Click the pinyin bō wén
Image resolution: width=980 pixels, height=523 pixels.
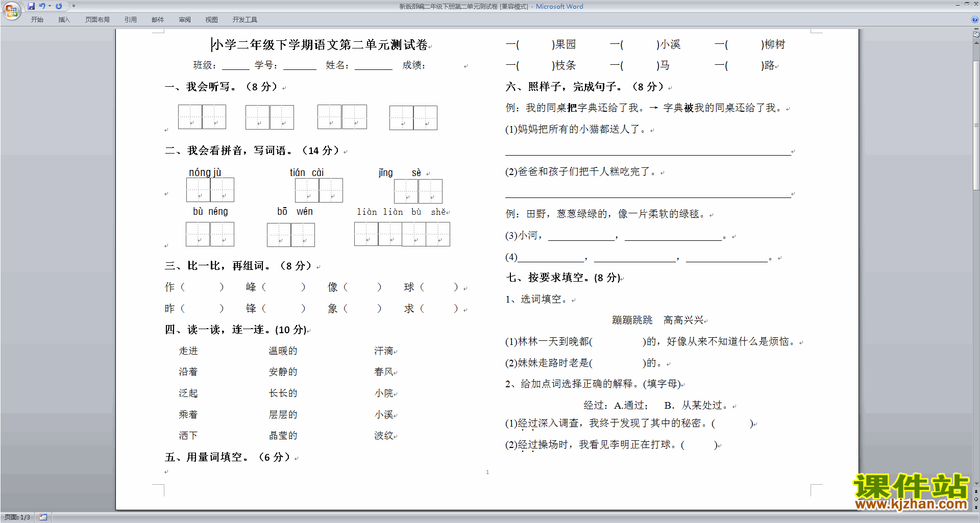(x=295, y=211)
